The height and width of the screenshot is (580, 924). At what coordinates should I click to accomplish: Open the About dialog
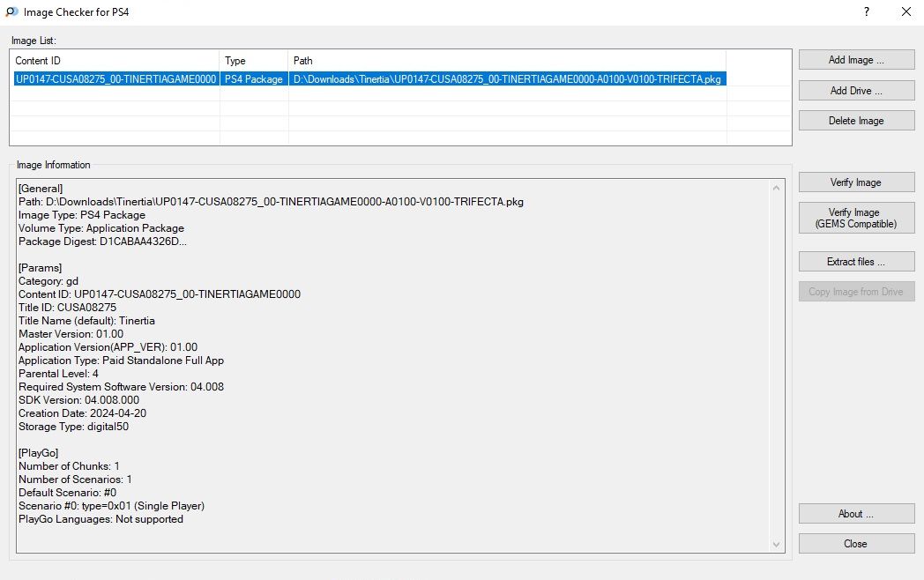(x=856, y=514)
